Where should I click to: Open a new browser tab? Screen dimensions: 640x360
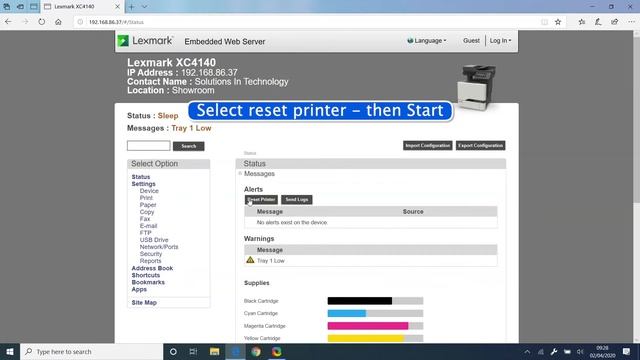coord(131,7)
